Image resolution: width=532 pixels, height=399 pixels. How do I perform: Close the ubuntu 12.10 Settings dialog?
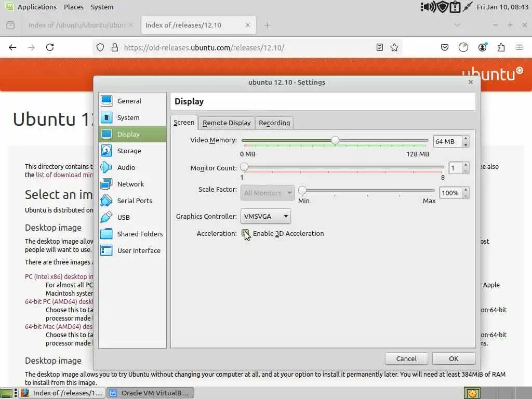470,82
